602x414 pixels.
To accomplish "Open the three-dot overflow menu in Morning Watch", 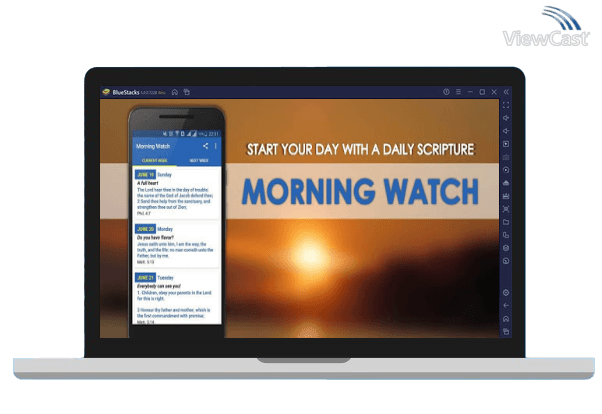I will (216, 146).
